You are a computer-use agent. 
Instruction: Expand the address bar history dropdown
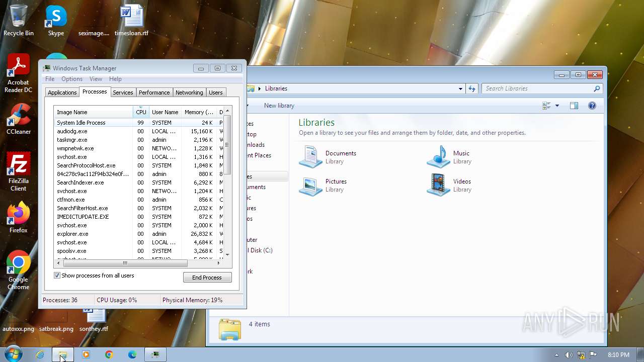pos(460,88)
